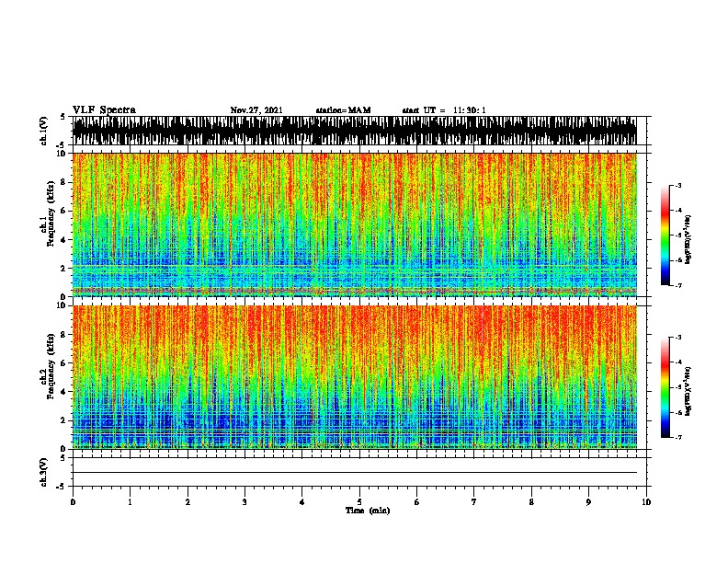This screenshot has height=563, width=728.
Task: Click the ch.1 voltage waveform strip
Action: click(355, 131)
